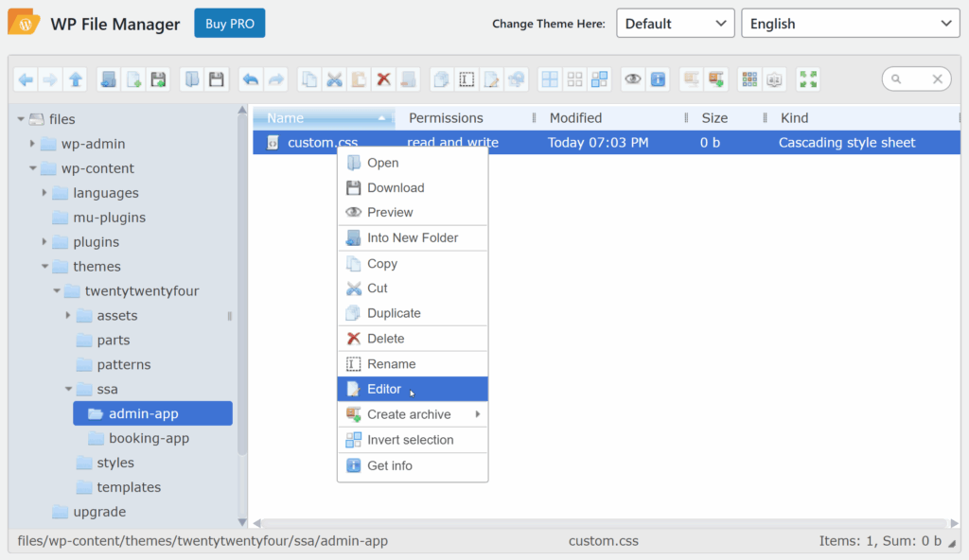Navigate up one directory level
Image resolution: width=969 pixels, height=560 pixels.
coord(75,79)
